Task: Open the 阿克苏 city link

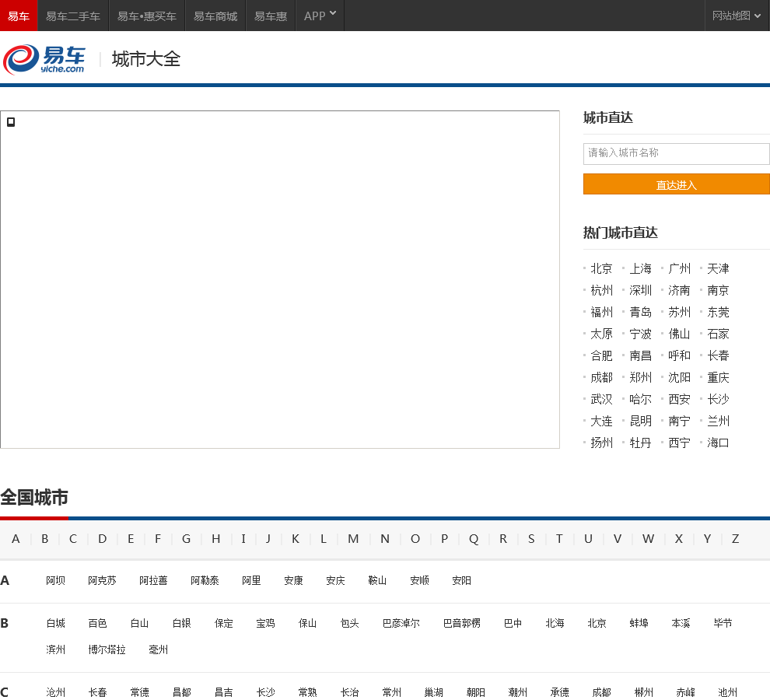Action: point(102,580)
